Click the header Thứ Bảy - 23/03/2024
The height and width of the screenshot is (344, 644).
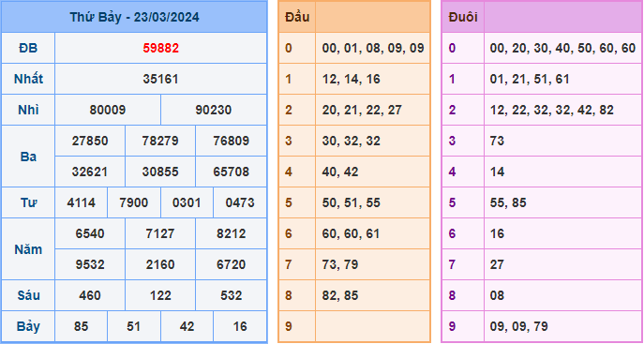[134, 17]
